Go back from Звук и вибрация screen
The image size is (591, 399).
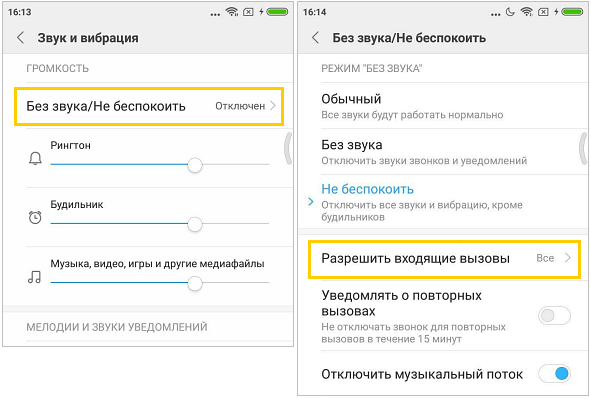21,38
